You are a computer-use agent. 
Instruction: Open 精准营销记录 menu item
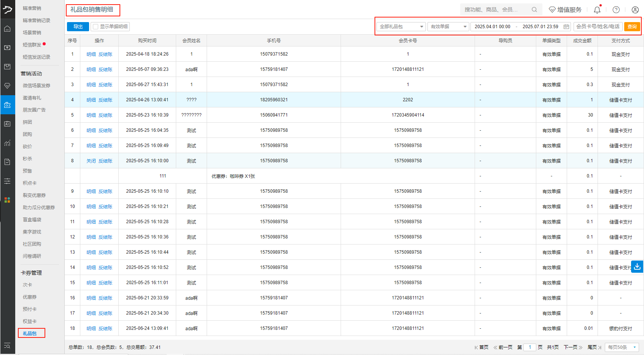[37, 21]
